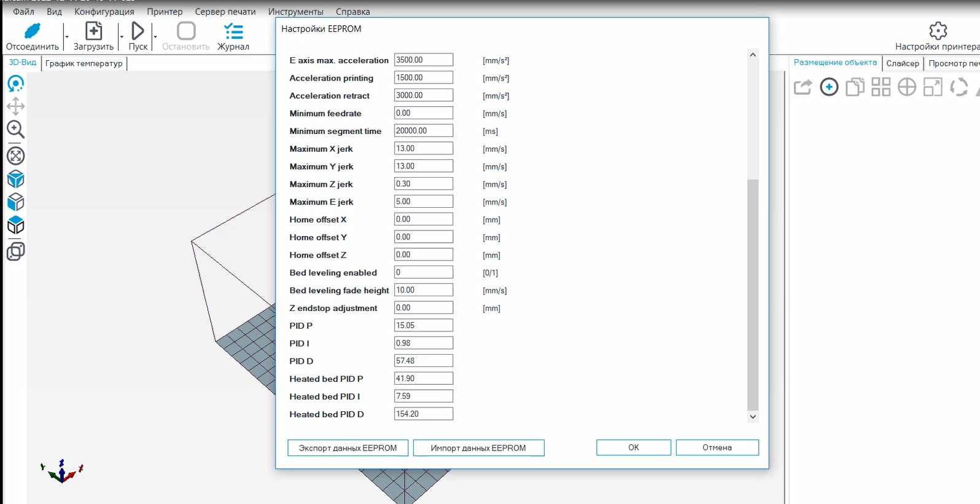The height and width of the screenshot is (504, 980).
Task: Open the Конфигурация menu
Action: 104,12
